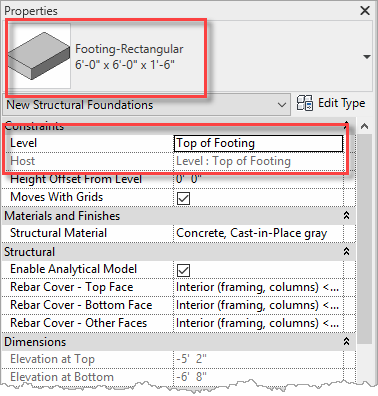
Task: Click the Height Offset From Level value
Action: point(258,179)
